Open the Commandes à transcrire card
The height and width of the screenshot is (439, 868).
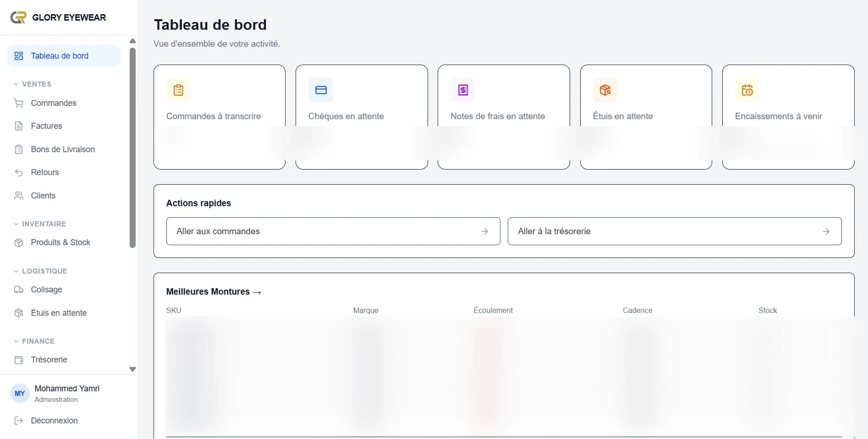(220, 117)
